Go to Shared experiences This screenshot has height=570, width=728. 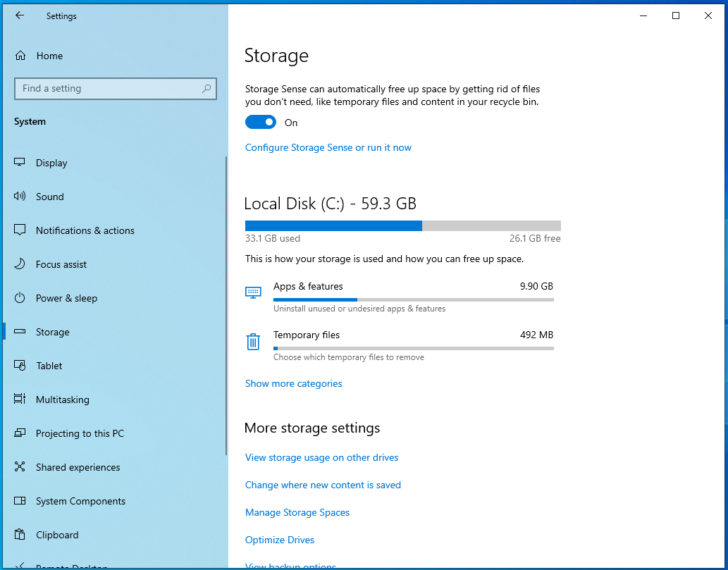[114, 467]
